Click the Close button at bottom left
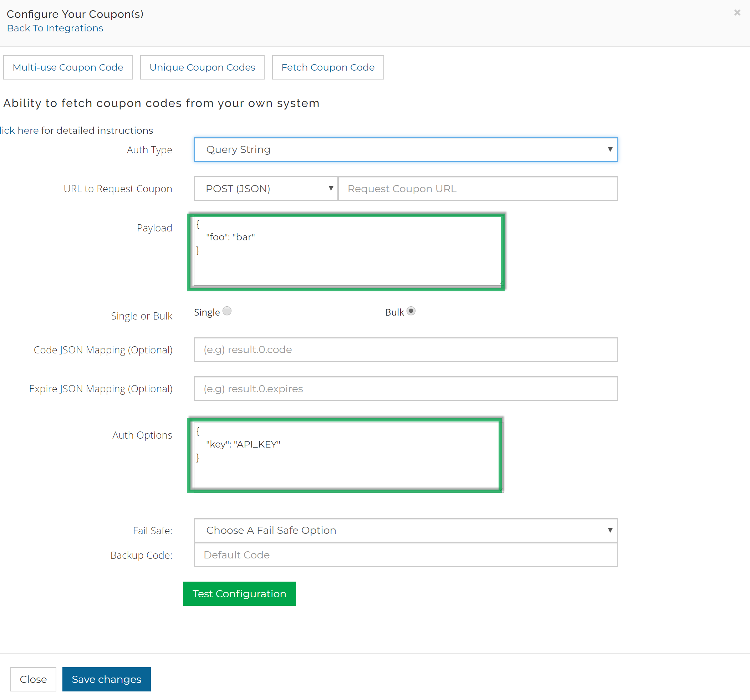This screenshot has width=750, height=700. tap(33, 679)
